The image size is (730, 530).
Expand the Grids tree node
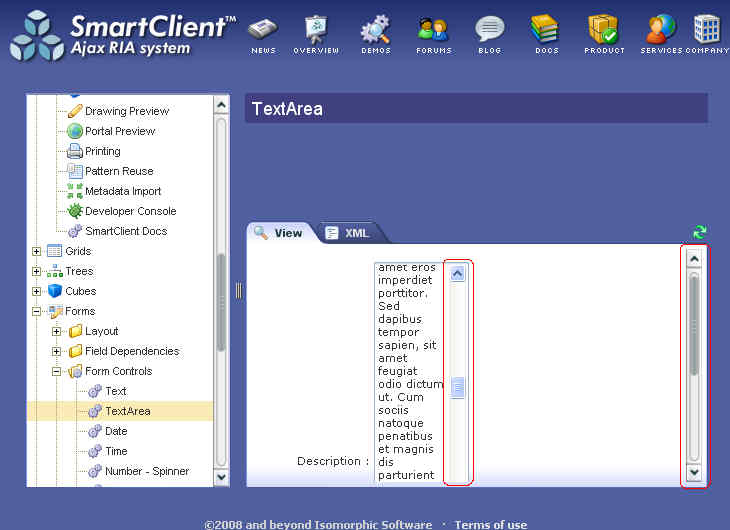[x=37, y=251]
